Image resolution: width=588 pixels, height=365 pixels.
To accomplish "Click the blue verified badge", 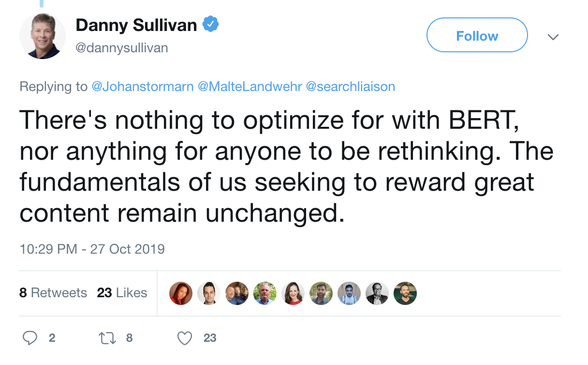I will 211,24.
